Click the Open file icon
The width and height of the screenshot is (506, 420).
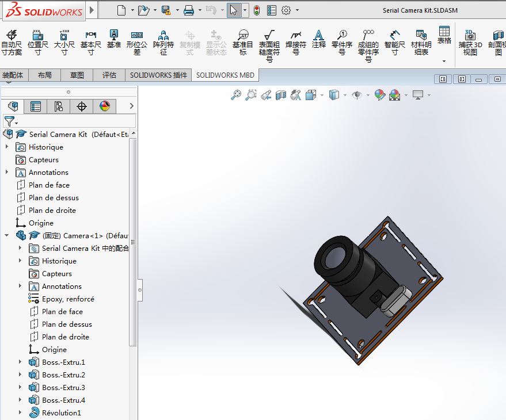[x=143, y=10]
